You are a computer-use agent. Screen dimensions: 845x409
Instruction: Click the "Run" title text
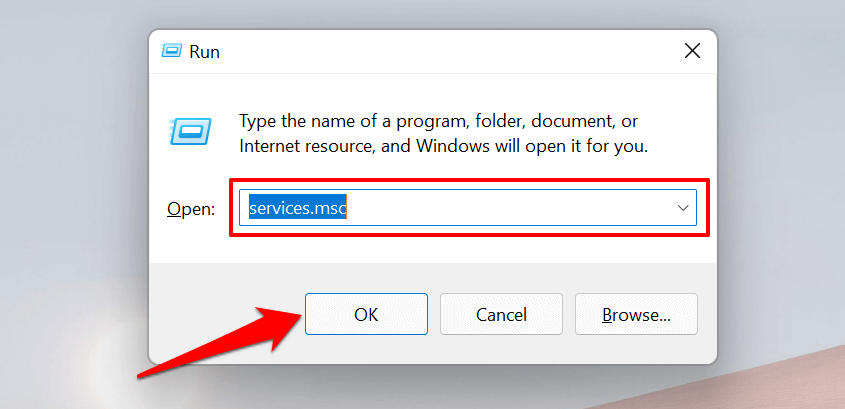[x=204, y=50]
